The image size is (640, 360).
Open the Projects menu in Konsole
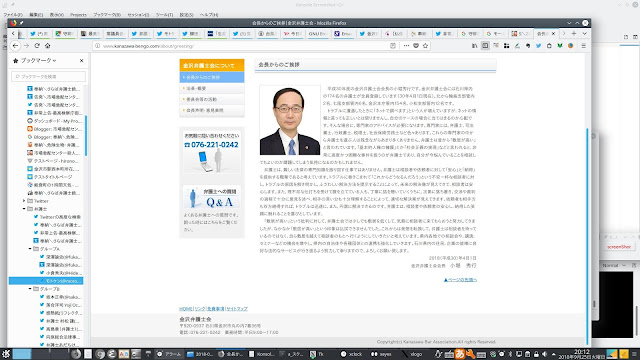click(78, 15)
